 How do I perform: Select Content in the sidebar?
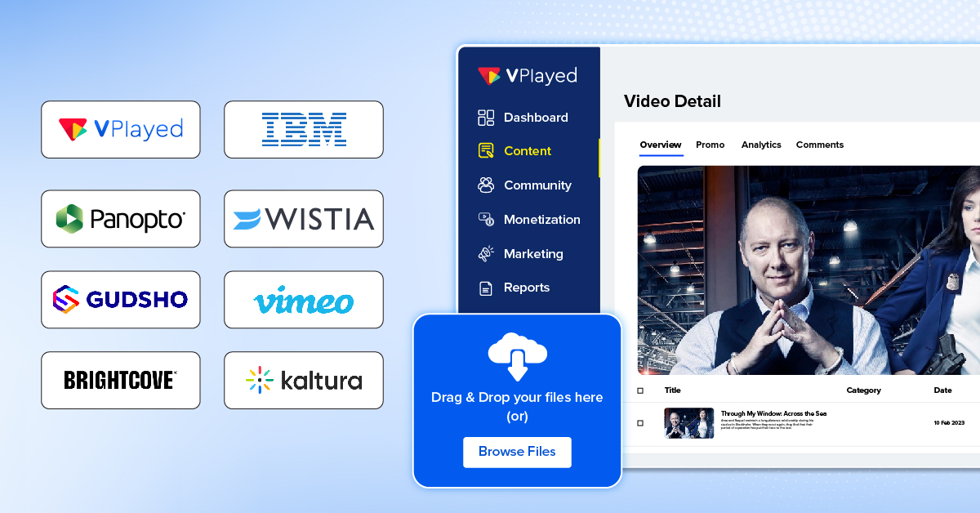[x=528, y=151]
